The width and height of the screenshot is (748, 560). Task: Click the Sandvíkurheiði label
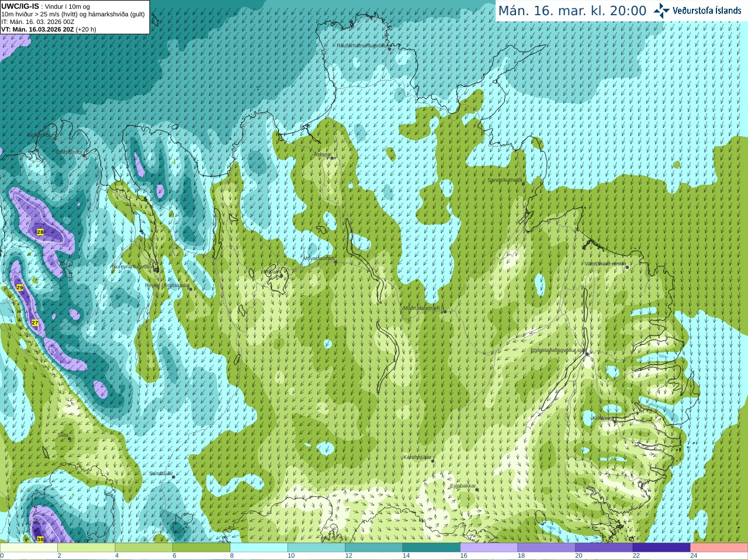pos(505,180)
